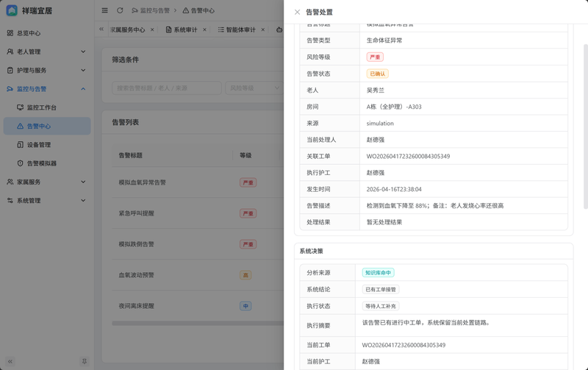Expand 护理与服务 menu chevron
The width and height of the screenshot is (588, 370).
(x=83, y=70)
